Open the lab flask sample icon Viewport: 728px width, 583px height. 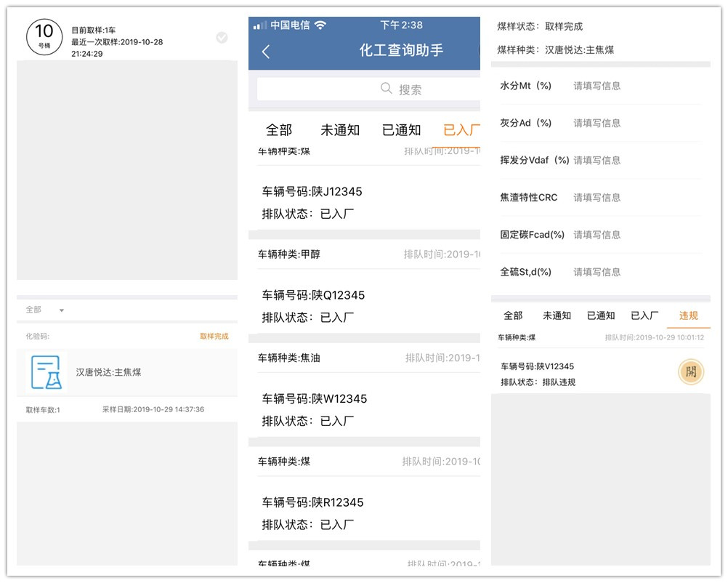click(46, 372)
